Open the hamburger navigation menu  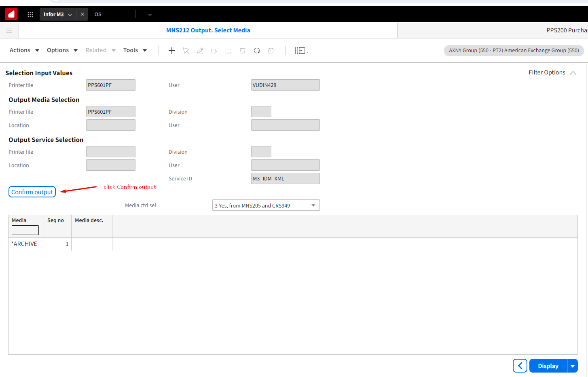9,30
